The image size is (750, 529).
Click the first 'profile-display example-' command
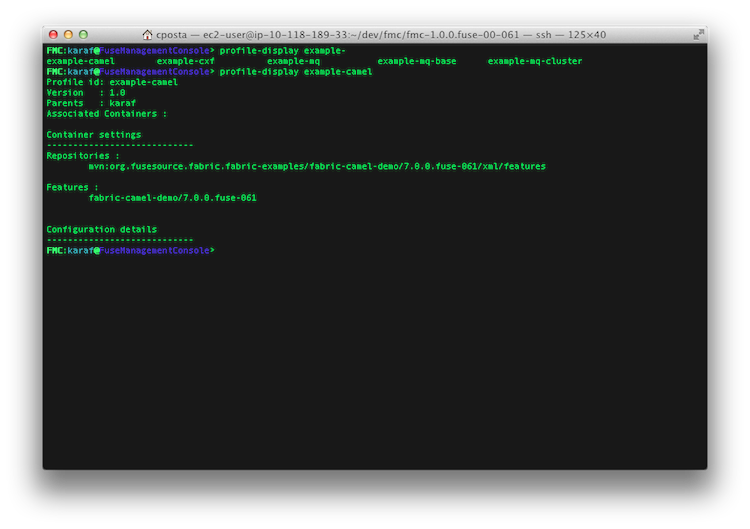click(x=282, y=51)
